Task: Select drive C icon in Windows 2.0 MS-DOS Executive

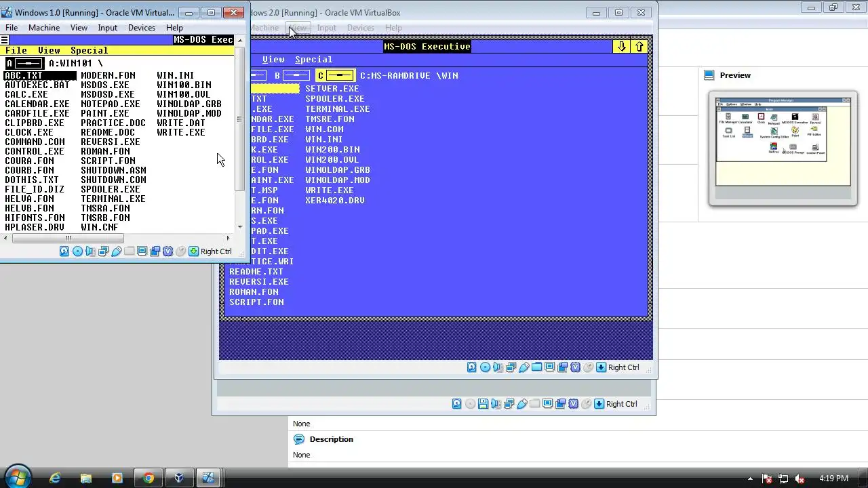Action: coord(335,75)
